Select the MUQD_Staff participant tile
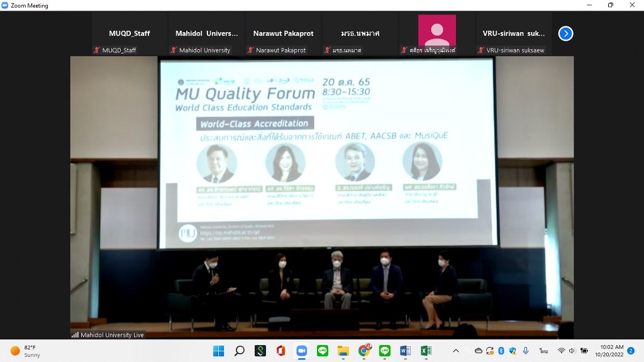This screenshot has width=644, height=362. (x=130, y=34)
